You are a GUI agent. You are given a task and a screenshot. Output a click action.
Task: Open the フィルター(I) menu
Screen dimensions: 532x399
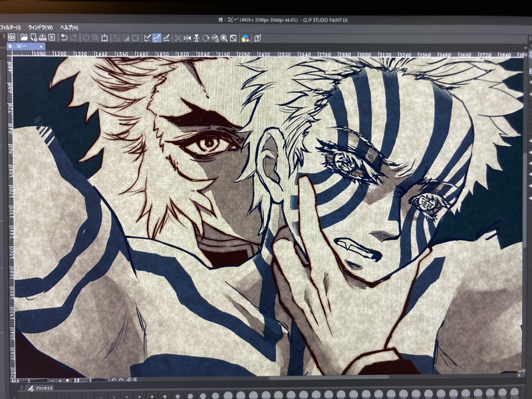click(10, 27)
